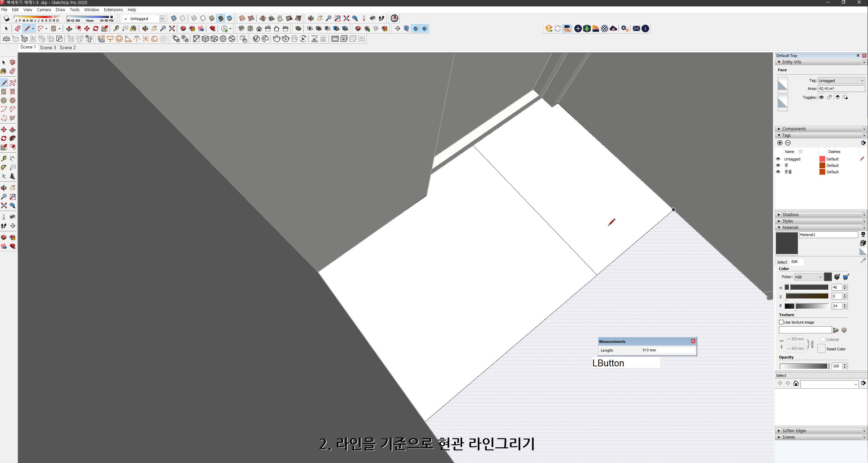Viewport: 868px width, 463px height.
Task: Select the Rotate tool
Action: pyautogui.click(x=4, y=138)
